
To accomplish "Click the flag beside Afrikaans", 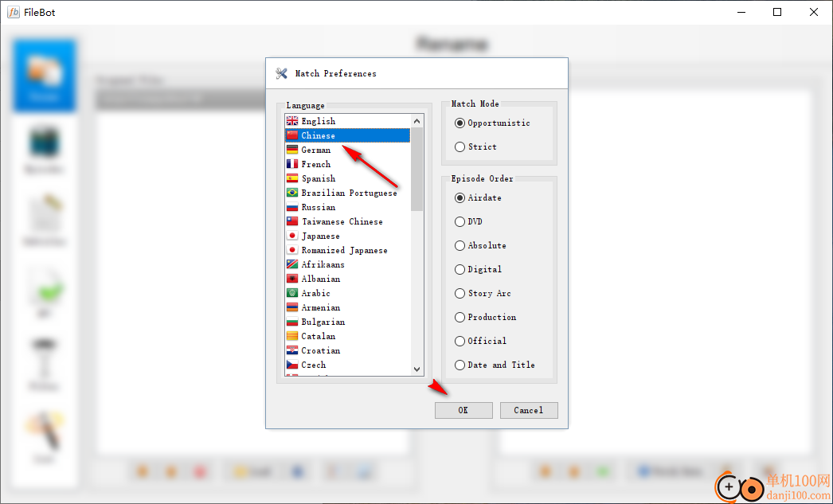I will coord(292,264).
